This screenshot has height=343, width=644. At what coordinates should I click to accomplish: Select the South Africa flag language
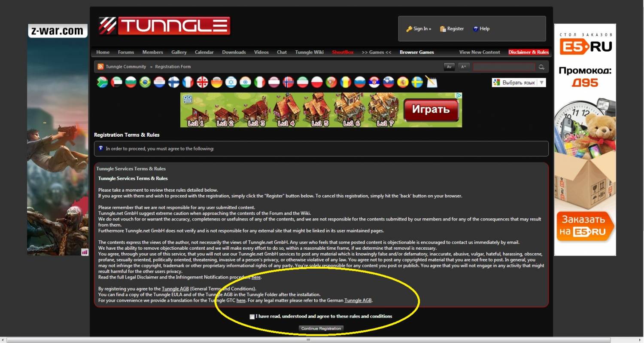[x=102, y=82]
